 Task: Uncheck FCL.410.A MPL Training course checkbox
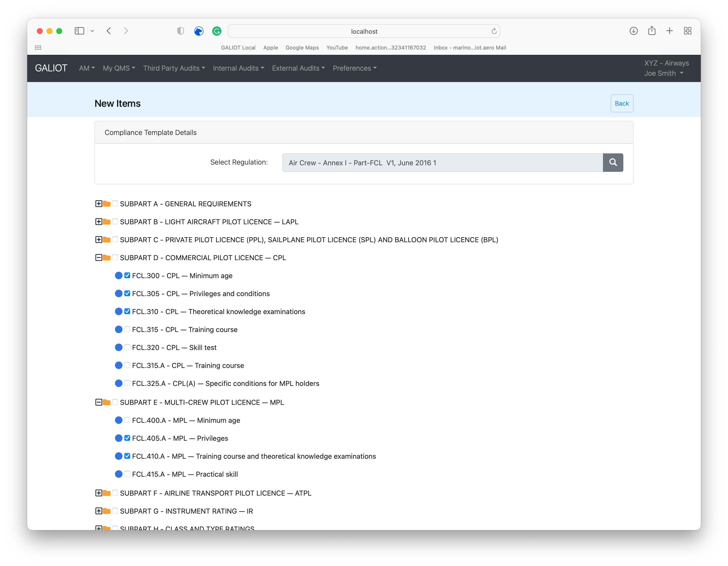pyautogui.click(x=127, y=456)
